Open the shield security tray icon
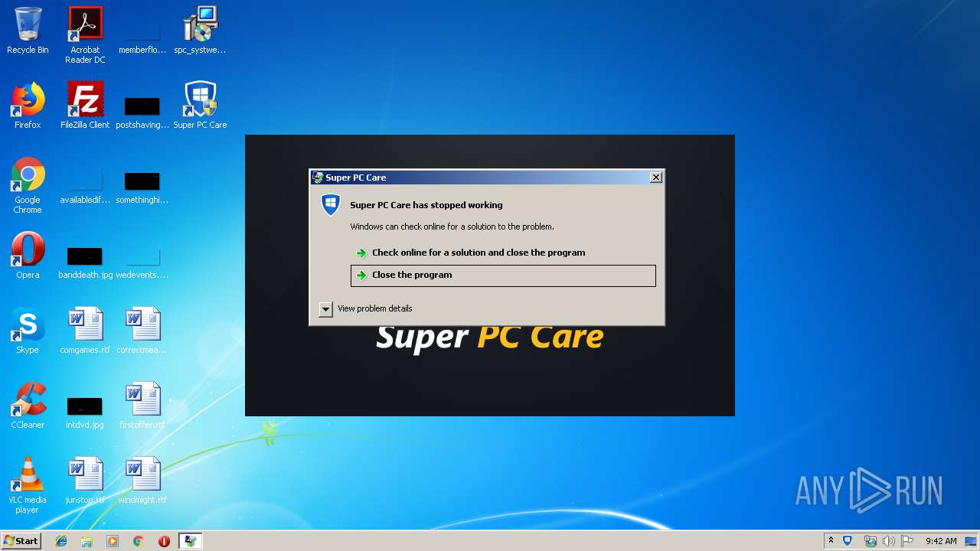This screenshot has height=551, width=980. click(x=848, y=541)
